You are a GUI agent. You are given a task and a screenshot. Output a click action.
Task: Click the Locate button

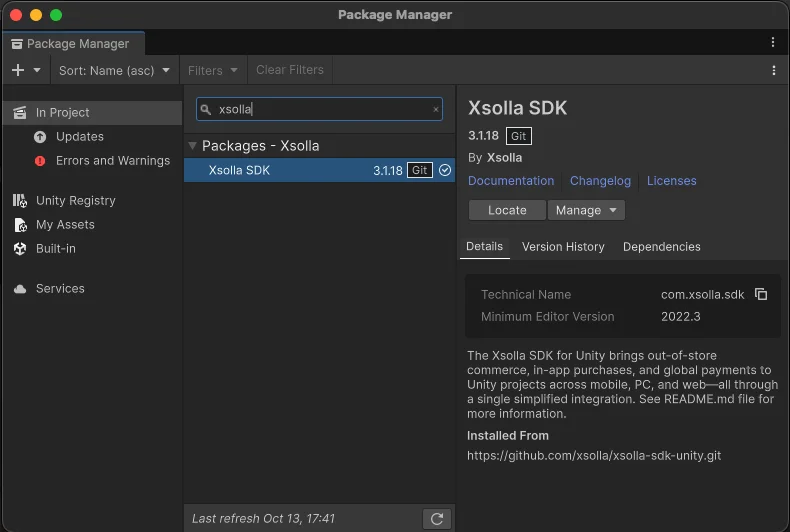click(x=507, y=210)
